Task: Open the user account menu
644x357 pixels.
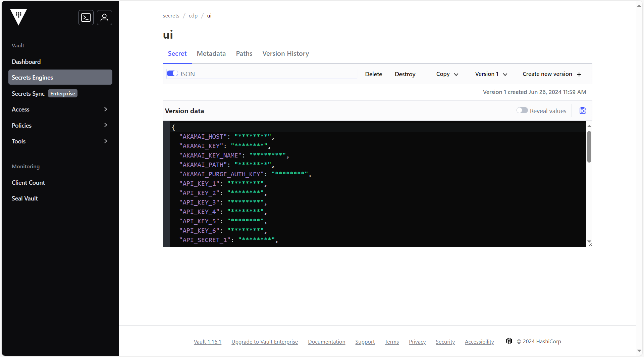Action: pyautogui.click(x=104, y=17)
